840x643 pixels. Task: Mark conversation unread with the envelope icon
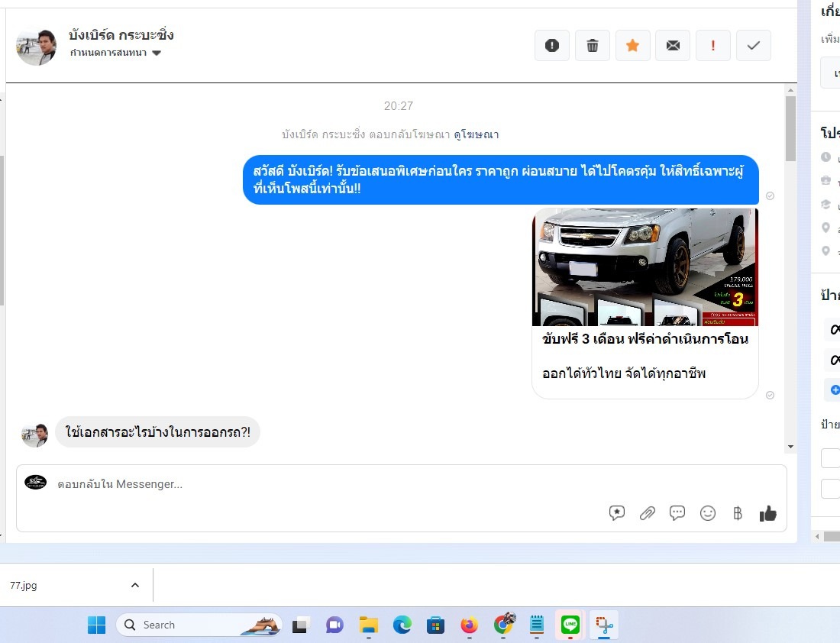click(673, 46)
